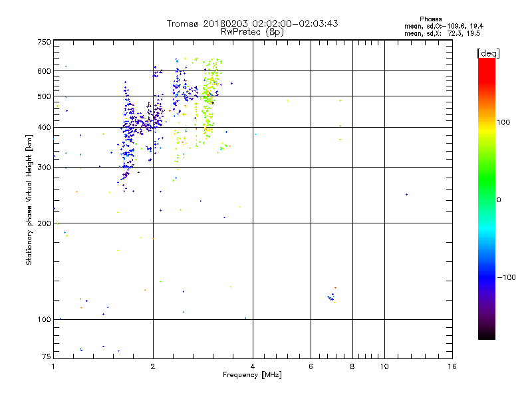532x399 pixels.
Task: Click the y-axis '75' tick label
Action: [x=47, y=356]
